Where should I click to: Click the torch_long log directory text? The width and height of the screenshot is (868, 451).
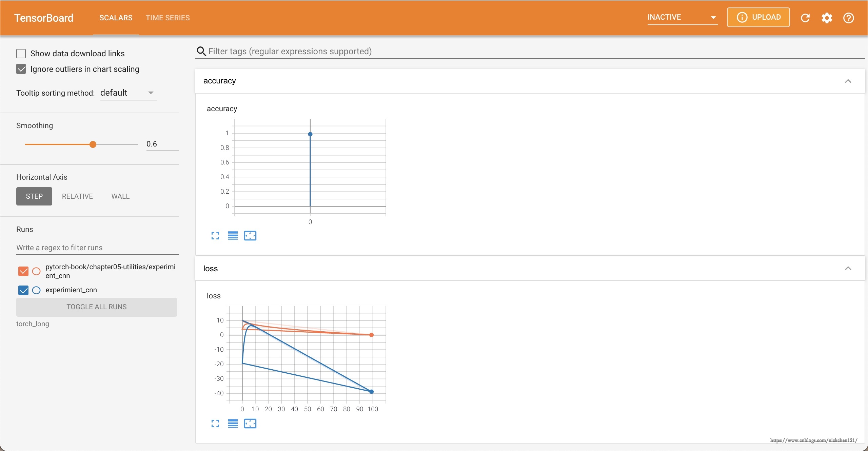pos(33,324)
